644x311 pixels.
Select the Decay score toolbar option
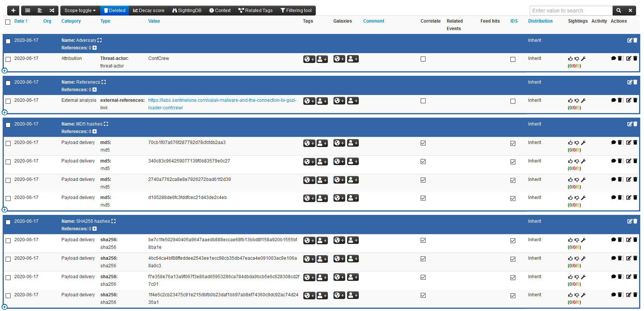pos(149,11)
